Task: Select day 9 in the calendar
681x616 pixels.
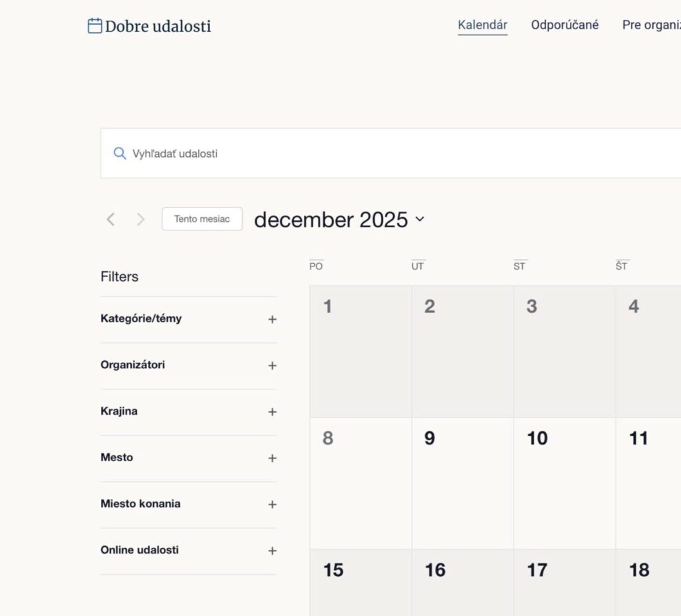Action: coord(463,483)
